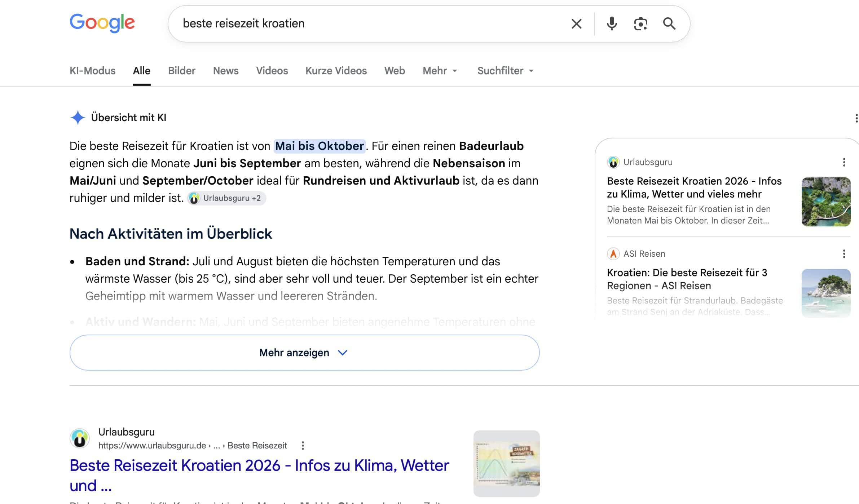Open the News tab
Screen dimensions: 859x504
[226, 71]
